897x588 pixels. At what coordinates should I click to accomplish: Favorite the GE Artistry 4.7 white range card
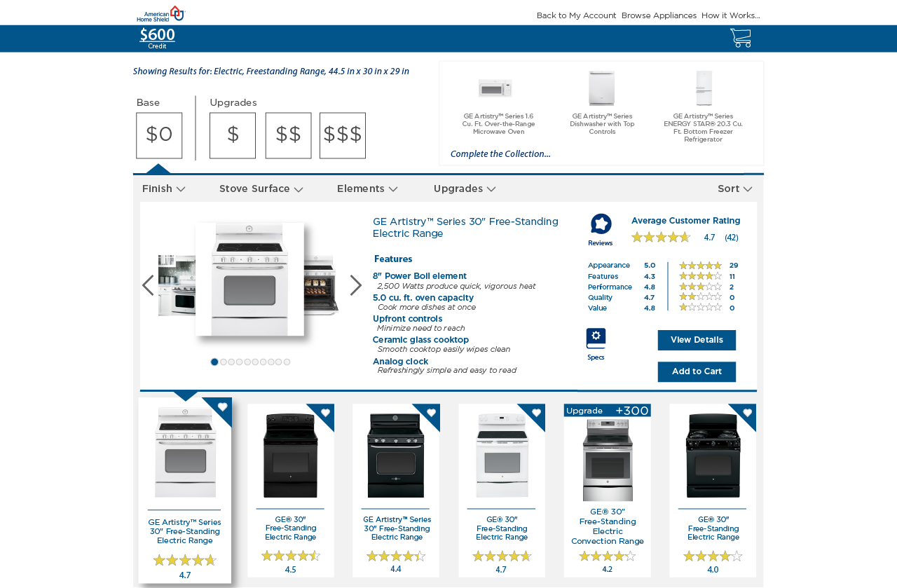223,407
